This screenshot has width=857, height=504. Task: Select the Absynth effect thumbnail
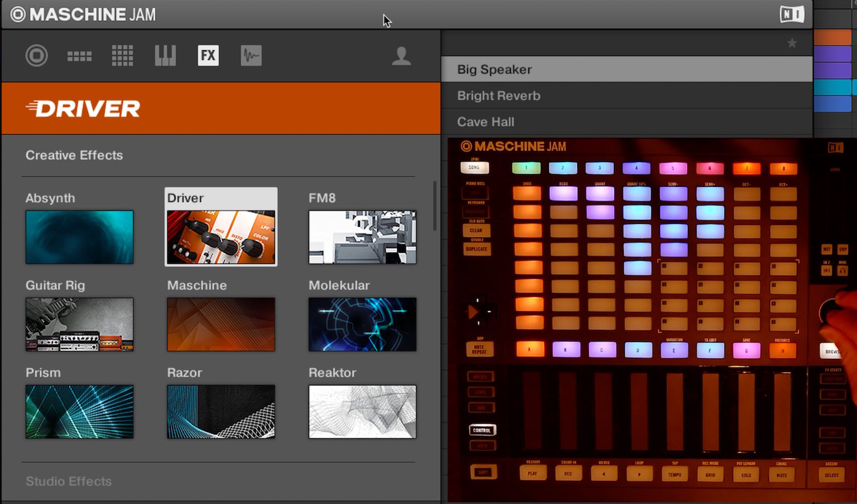pos(79,237)
